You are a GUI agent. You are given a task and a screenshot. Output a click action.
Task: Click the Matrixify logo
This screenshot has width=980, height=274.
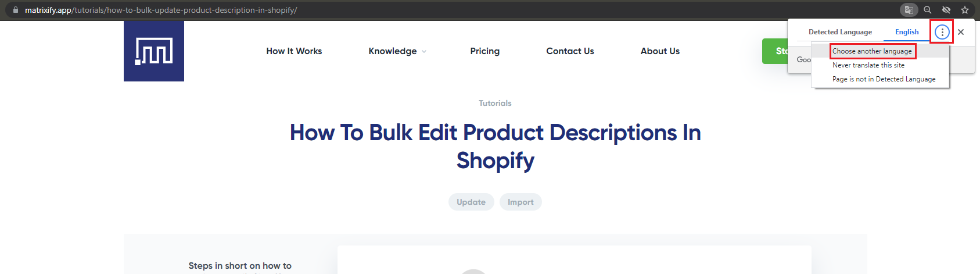pyautogui.click(x=154, y=51)
